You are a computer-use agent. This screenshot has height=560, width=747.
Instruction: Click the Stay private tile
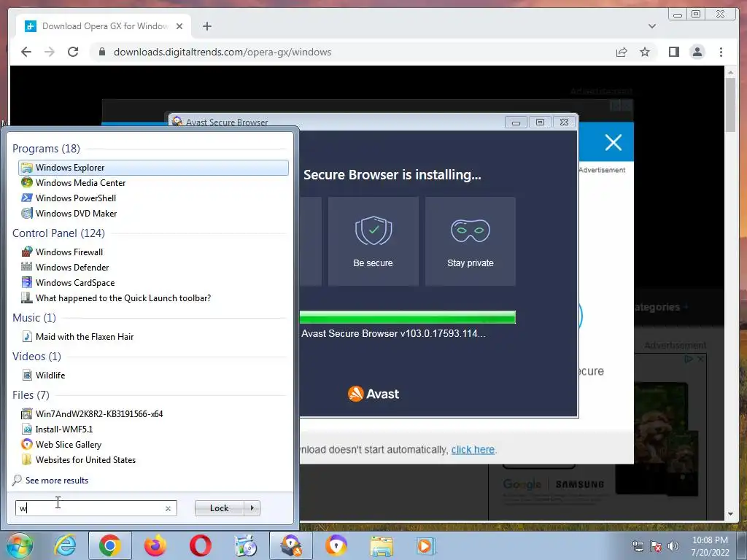(471, 241)
